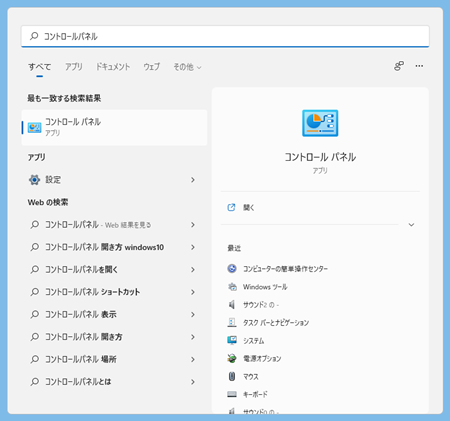450x421 pixels.
Task: Expand chevron for Web 結果を見る suggestion
Action: [193, 225]
